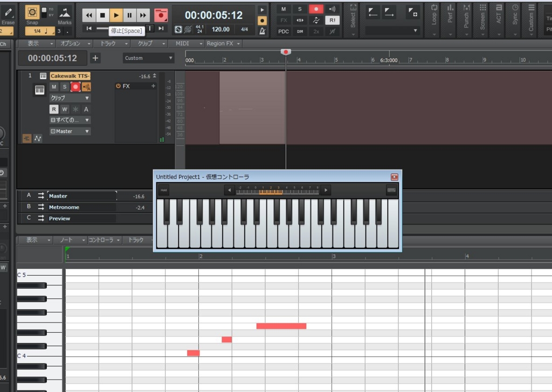Toggle the Snap to grid button
Screen dimensions: 552x392
(x=32, y=12)
